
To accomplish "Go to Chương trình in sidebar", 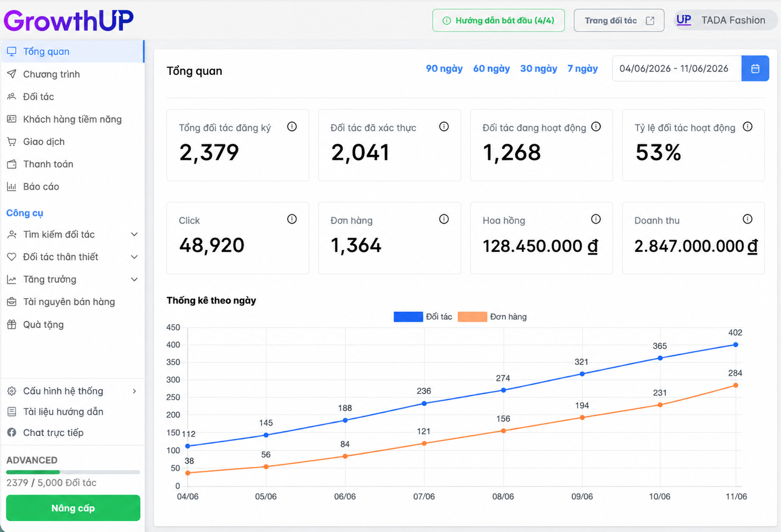I will pos(72,74).
